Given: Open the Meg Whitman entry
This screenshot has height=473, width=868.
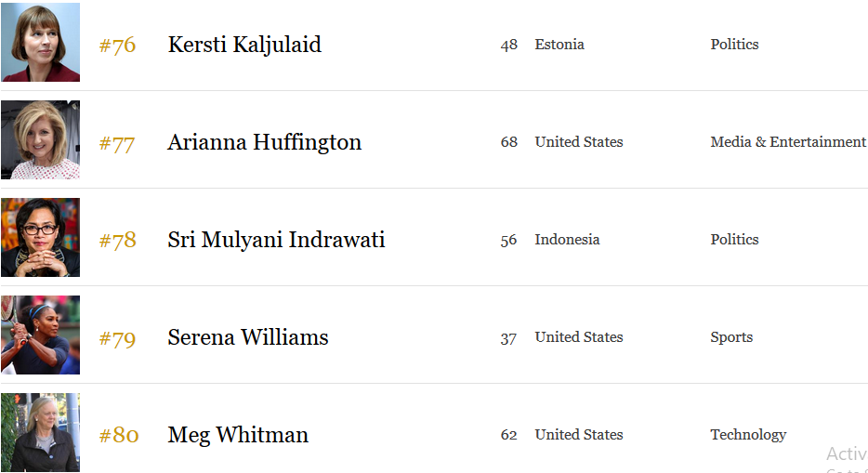Looking at the screenshot, I should click(238, 436).
